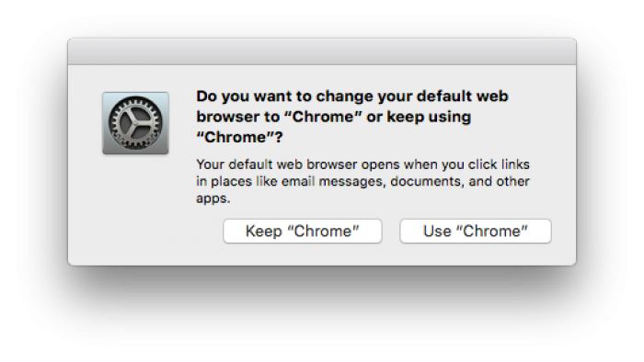
Task: Click the heading line starting "browser to"
Action: pyautogui.click(x=333, y=117)
